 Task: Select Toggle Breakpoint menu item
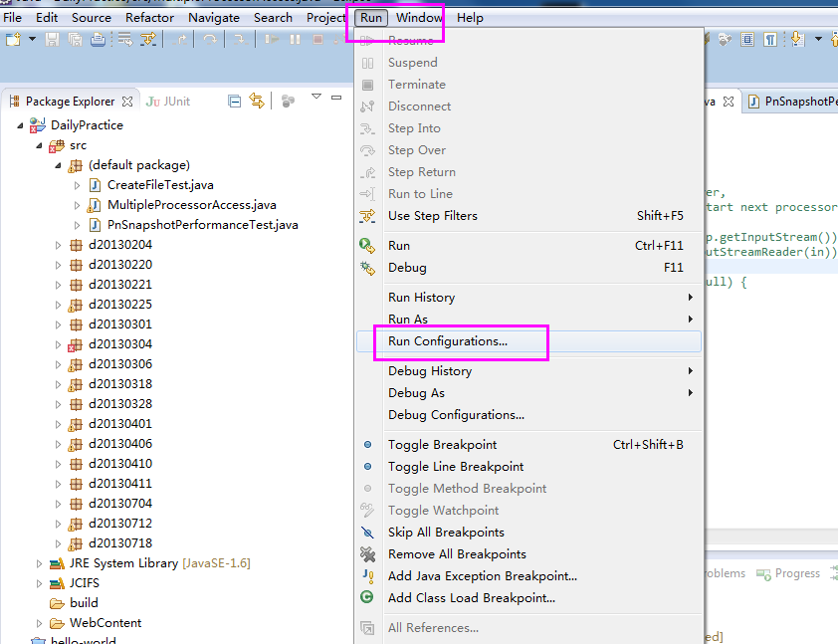[x=528, y=445]
